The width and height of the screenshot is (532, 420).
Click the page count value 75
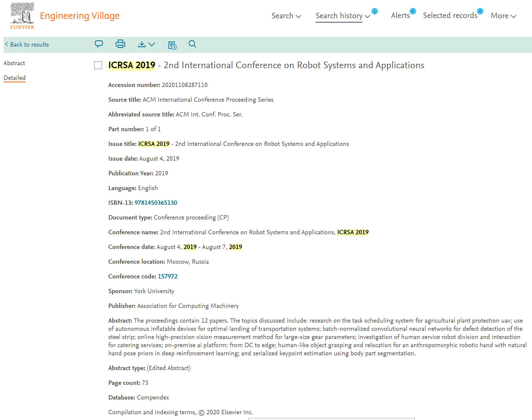(145, 383)
